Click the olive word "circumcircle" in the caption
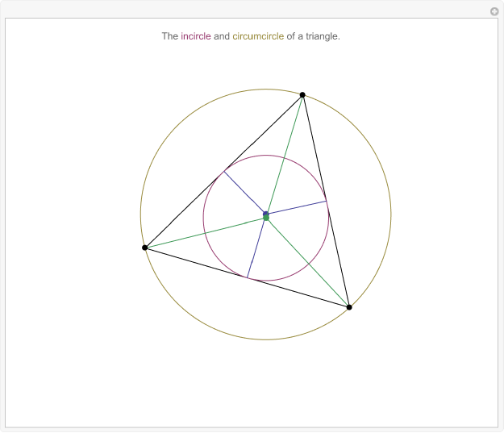This screenshot has width=504, height=433. (x=258, y=36)
